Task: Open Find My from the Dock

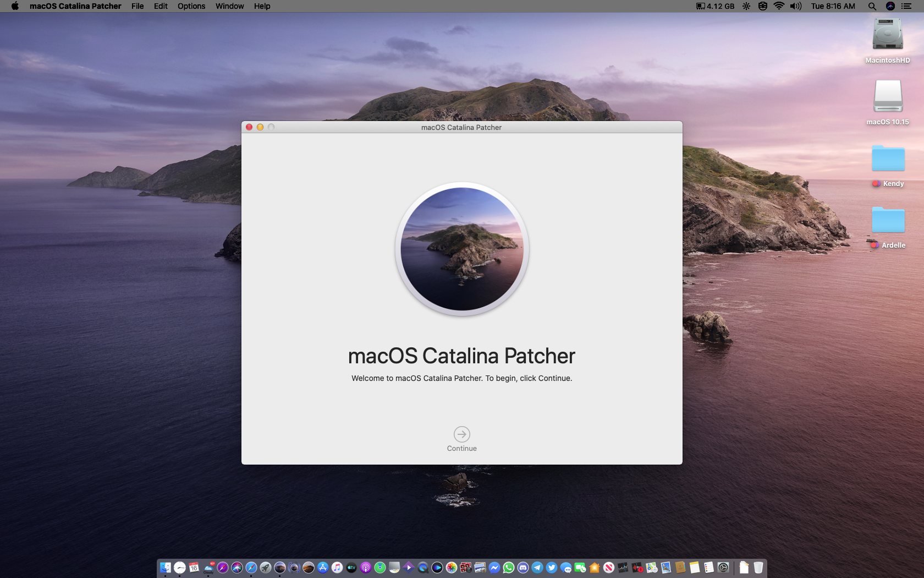Action: coord(380,568)
